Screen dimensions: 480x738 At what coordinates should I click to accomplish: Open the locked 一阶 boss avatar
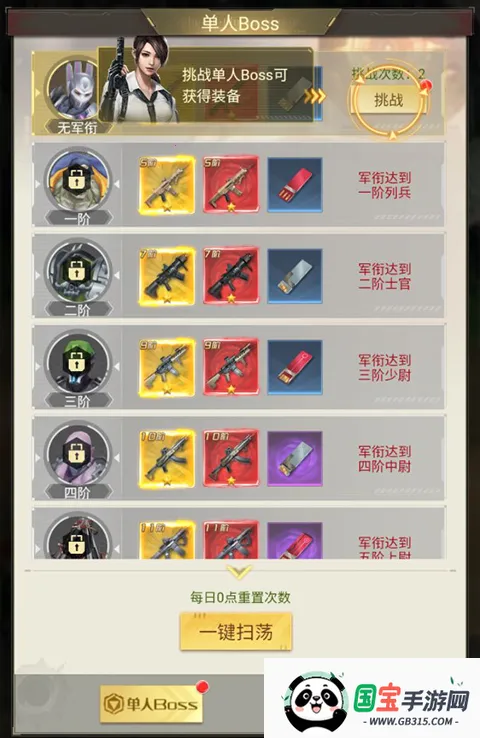coord(78,180)
